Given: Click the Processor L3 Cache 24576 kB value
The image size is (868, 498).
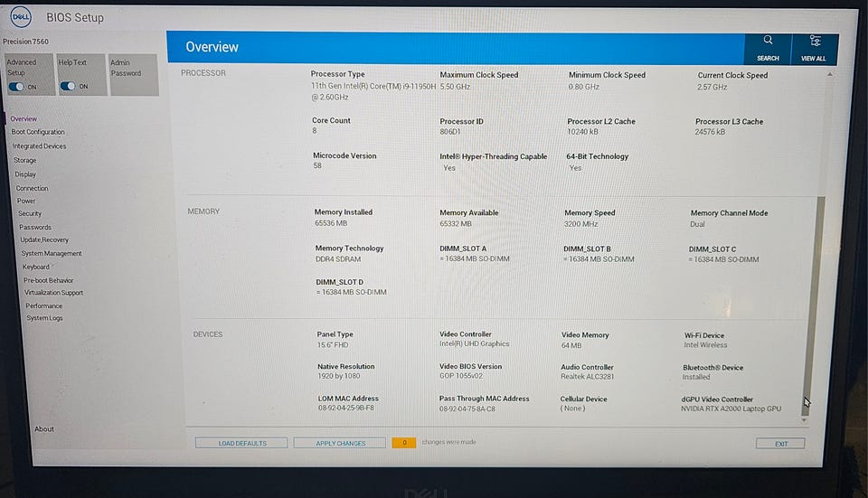Looking at the screenshot, I should 710,132.
